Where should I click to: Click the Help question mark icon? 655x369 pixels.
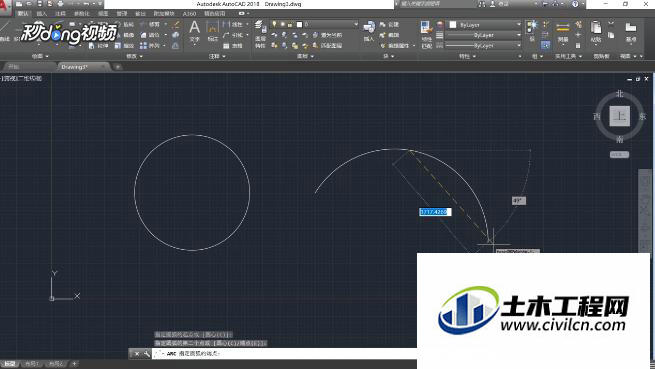tap(575, 4)
